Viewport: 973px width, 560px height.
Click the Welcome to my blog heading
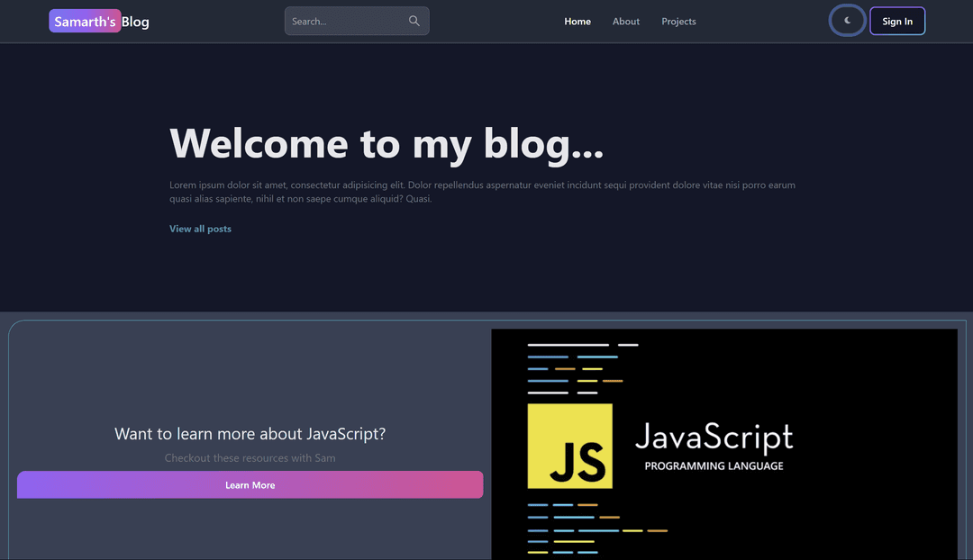(x=386, y=143)
